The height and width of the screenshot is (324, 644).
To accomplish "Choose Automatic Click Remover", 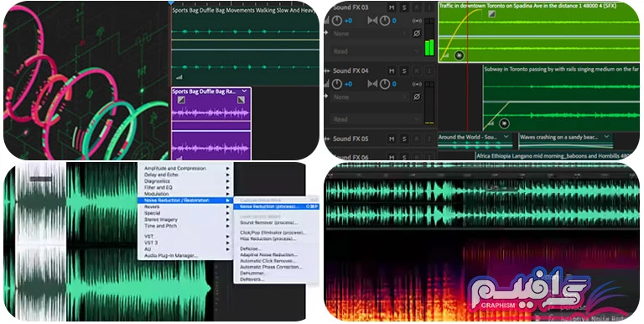I will pyautogui.click(x=277, y=261).
